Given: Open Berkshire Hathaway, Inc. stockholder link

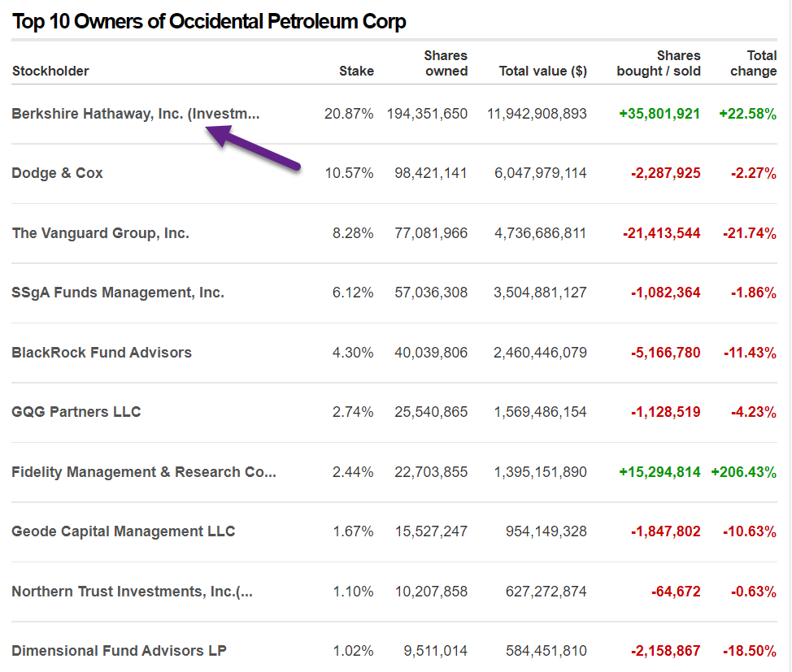Looking at the screenshot, I should pos(135,114).
